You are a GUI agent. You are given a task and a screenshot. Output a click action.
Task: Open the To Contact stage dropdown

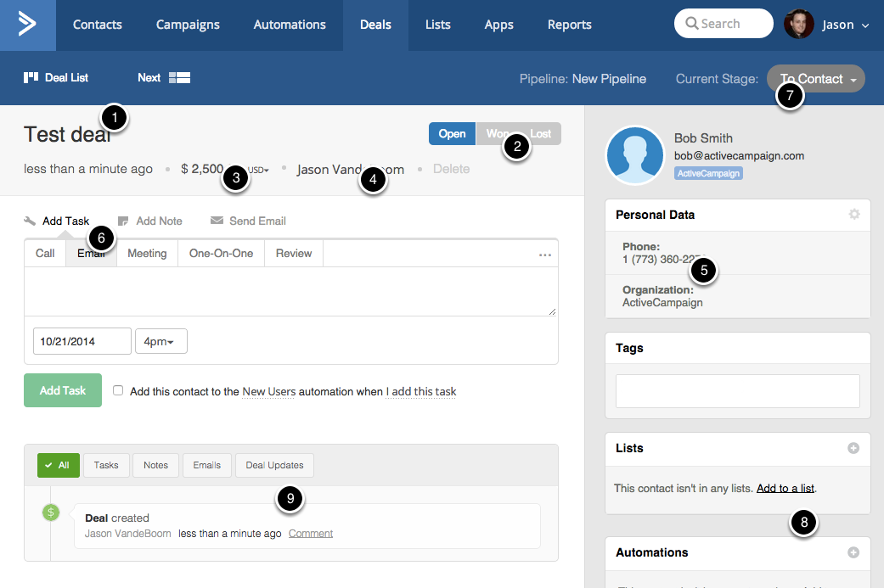(816, 79)
